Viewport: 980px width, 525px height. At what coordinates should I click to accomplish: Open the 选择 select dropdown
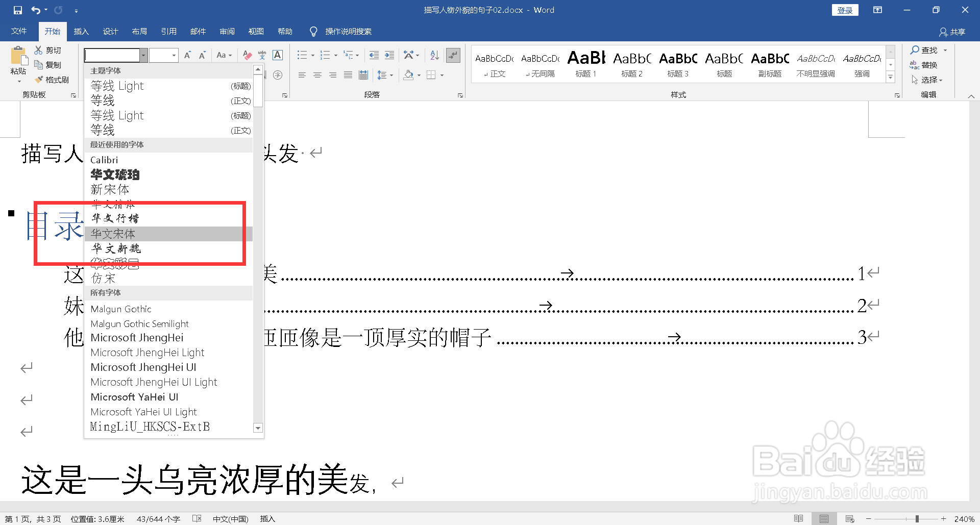coord(927,80)
